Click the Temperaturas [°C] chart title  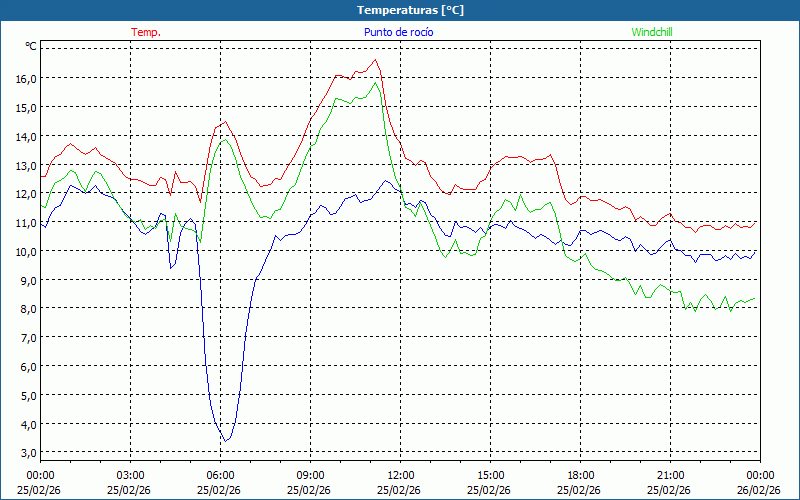pos(410,10)
